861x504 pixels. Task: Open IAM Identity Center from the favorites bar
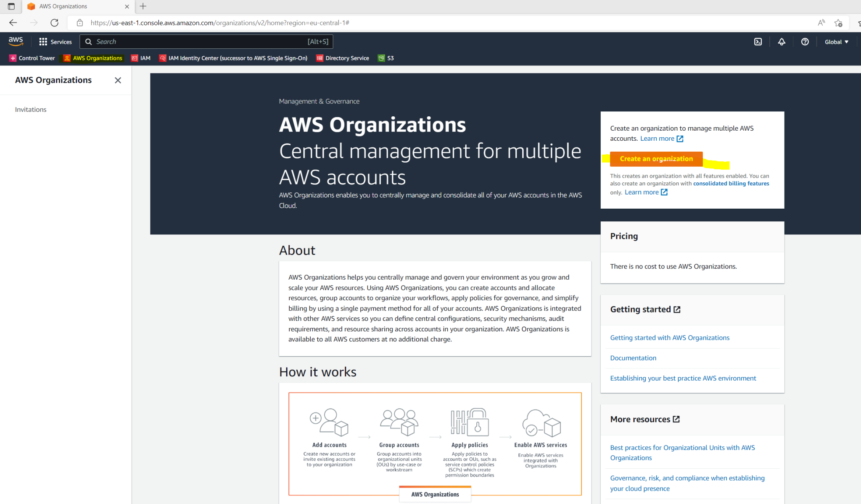tap(233, 58)
